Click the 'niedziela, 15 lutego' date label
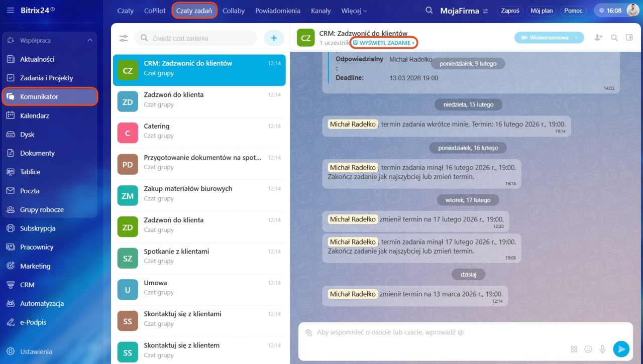Image resolution: width=643 pixels, height=364 pixels. pos(469,104)
